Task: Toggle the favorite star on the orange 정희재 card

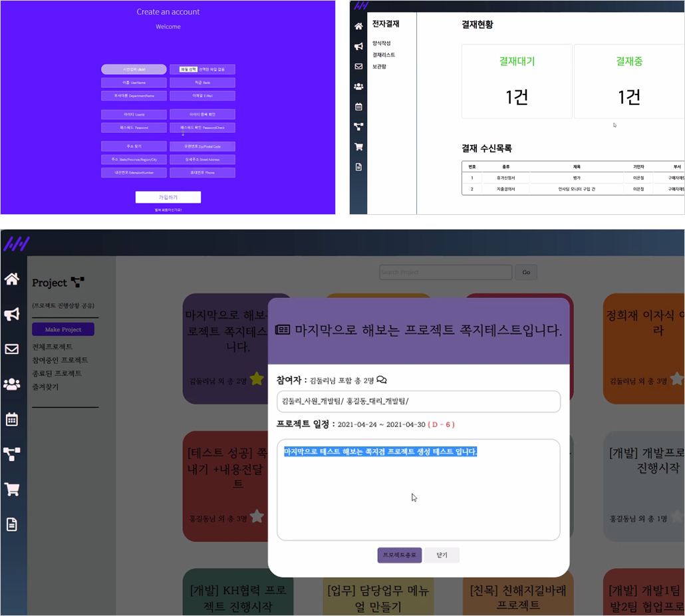Action: click(677, 379)
